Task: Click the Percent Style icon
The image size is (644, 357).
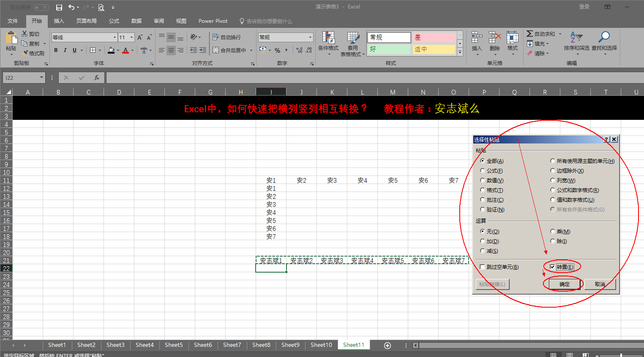Action: click(x=278, y=50)
